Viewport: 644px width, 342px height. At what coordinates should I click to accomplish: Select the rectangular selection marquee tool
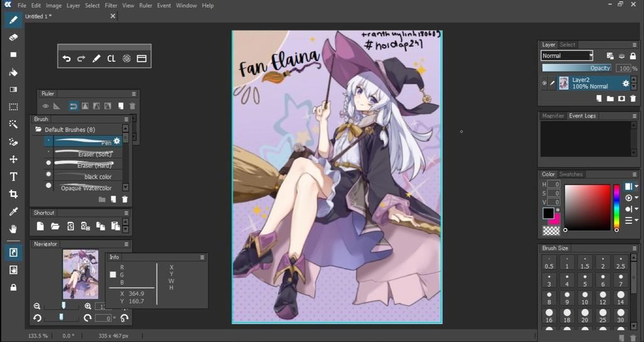click(13, 107)
